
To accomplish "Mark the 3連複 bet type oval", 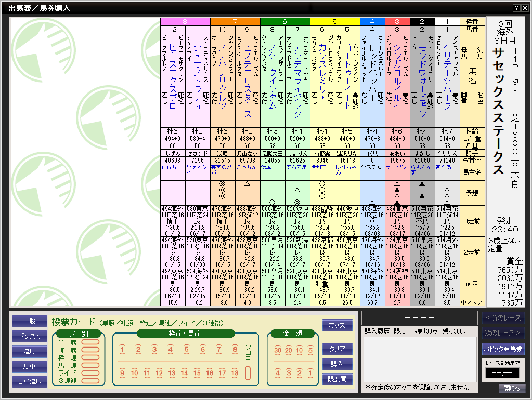I will pos(90,381).
